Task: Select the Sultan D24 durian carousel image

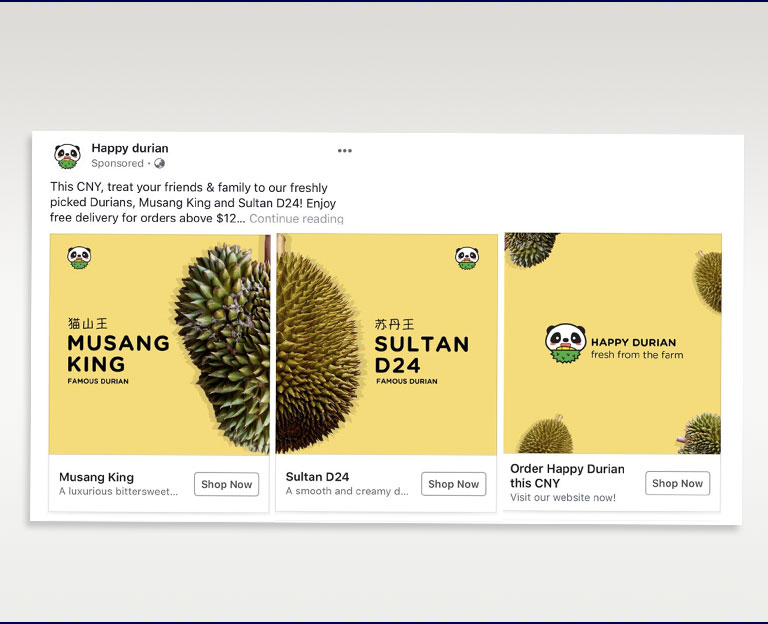Action: (386, 345)
